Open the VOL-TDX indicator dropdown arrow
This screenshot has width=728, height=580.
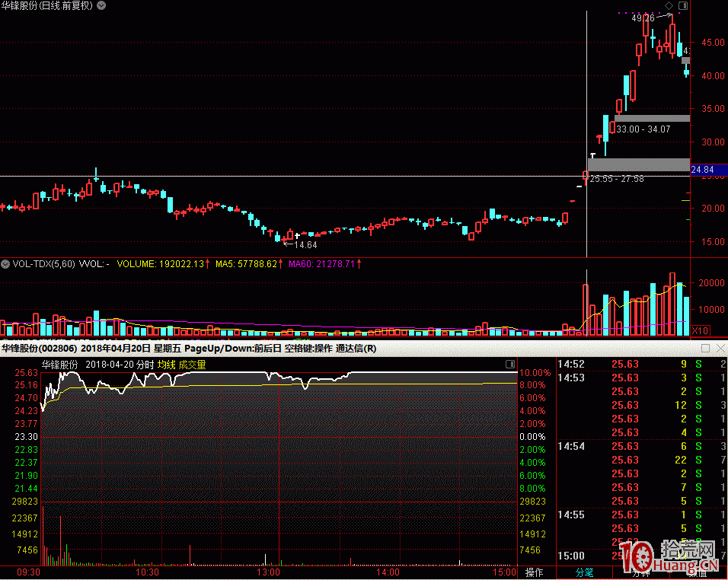6,264
